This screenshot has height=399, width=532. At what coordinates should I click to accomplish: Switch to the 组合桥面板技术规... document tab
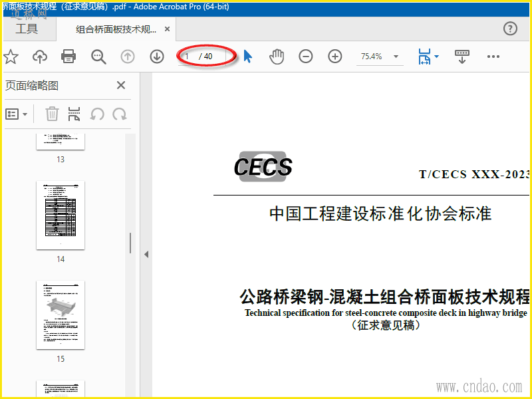[x=116, y=29]
